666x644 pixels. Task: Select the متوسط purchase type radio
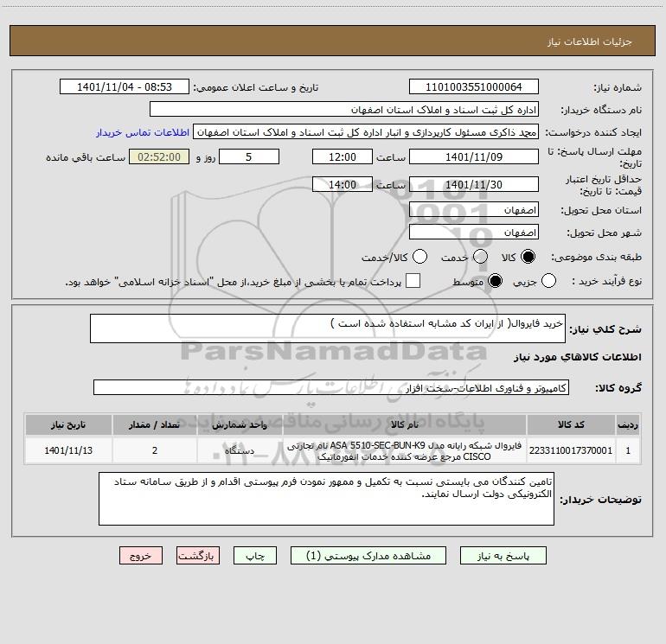[495, 281]
